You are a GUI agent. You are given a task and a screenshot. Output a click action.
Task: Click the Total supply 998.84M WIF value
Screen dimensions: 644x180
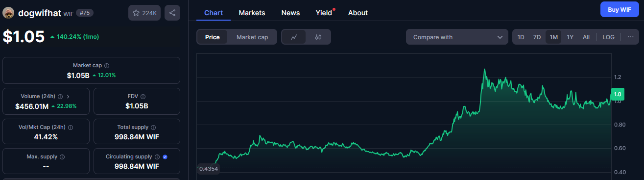[137, 136]
